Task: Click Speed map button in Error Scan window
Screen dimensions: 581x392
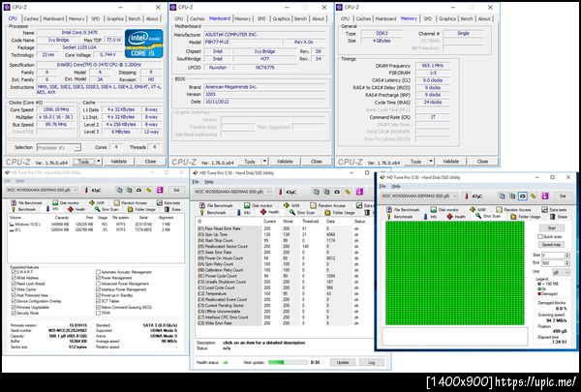Action: tap(551, 244)
